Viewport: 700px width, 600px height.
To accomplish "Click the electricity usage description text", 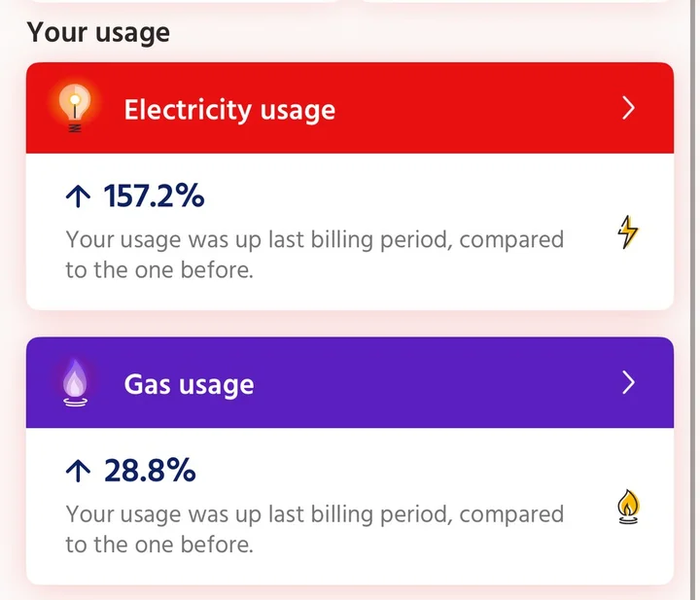I will pyautogui.click(x=314, y=254).
